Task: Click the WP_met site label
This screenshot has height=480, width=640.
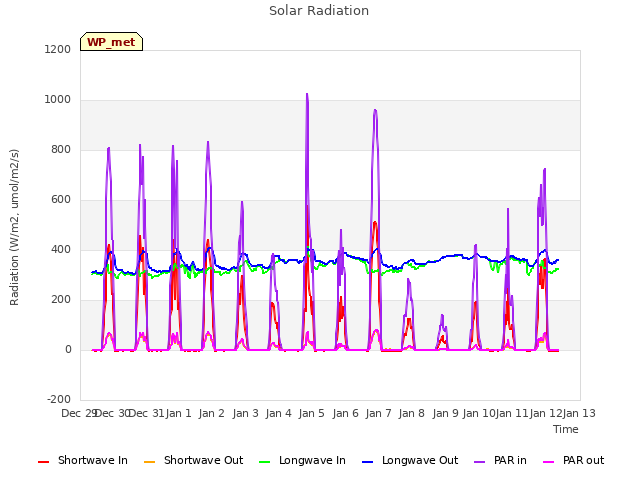Action: click(111, 42)
